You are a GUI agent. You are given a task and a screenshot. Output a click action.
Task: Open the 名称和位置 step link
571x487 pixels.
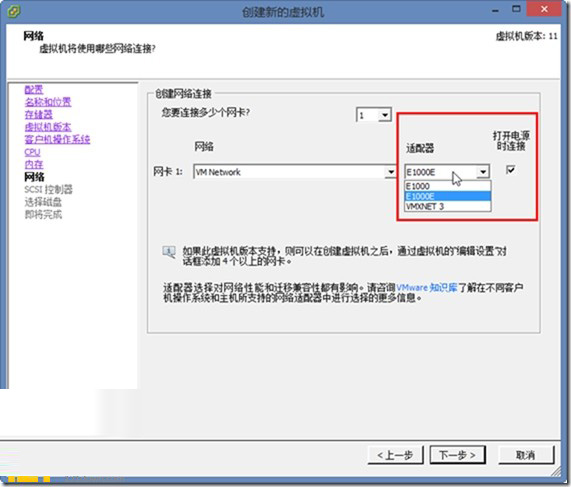click(x=48, y=102)
